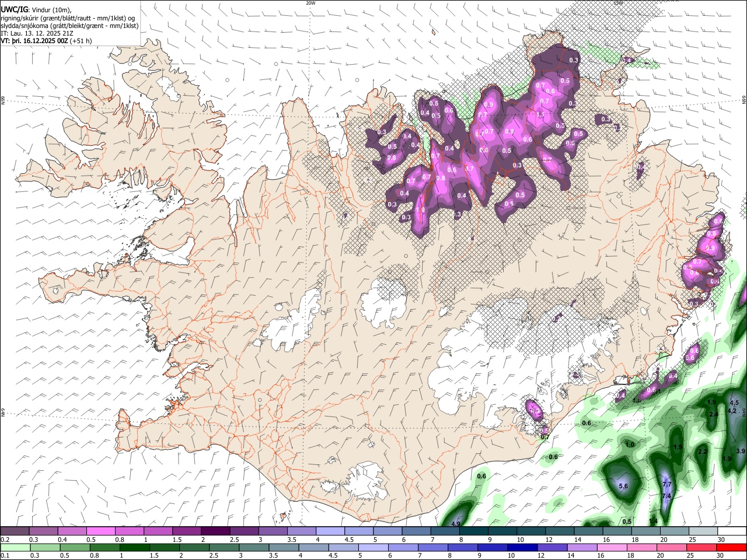
Task: Click the 2.4 precipitation value
Action: point(713,414)
